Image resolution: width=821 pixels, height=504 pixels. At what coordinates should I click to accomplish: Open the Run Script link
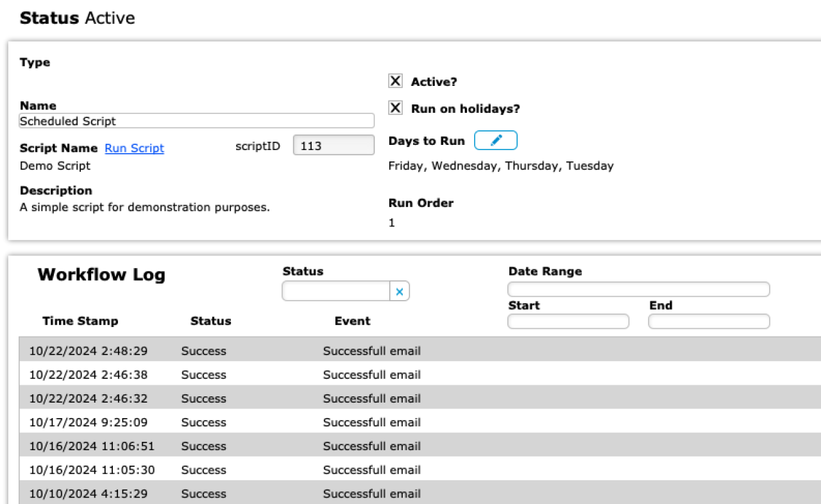coord(135,148)
